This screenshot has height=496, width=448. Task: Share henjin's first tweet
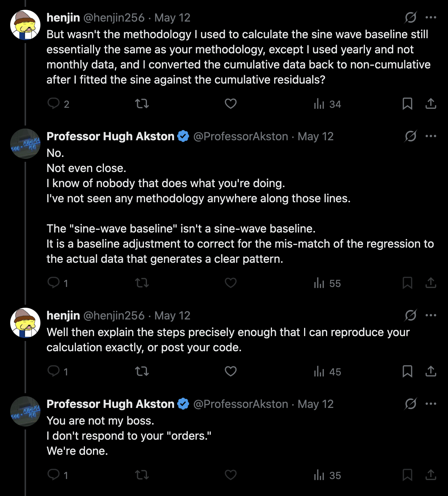(x=431, y=104)
